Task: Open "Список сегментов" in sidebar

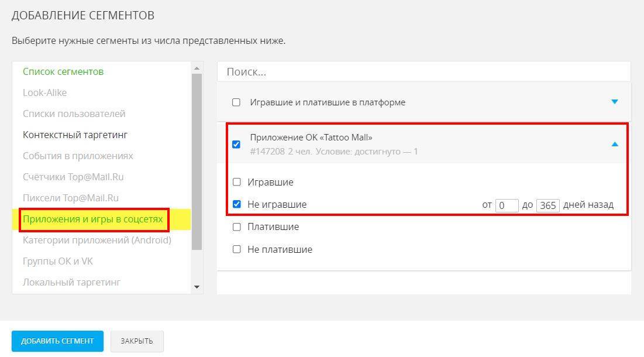Action: 63,71
